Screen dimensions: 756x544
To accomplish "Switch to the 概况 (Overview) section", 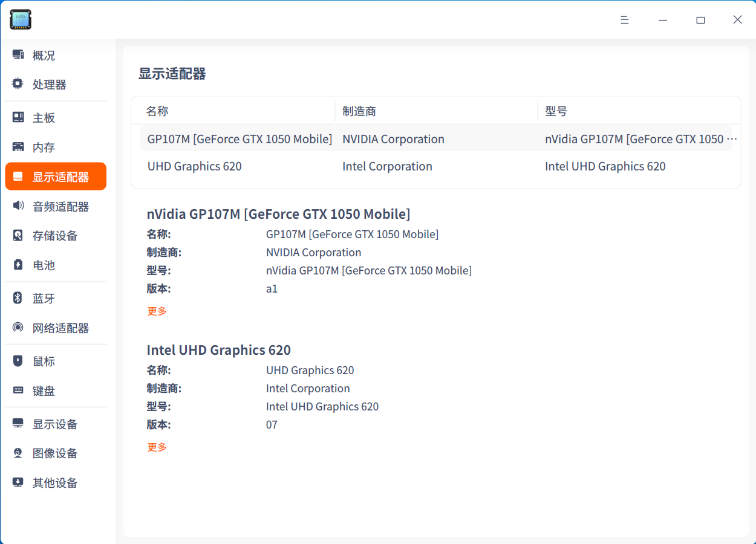I will click(44, 55).
